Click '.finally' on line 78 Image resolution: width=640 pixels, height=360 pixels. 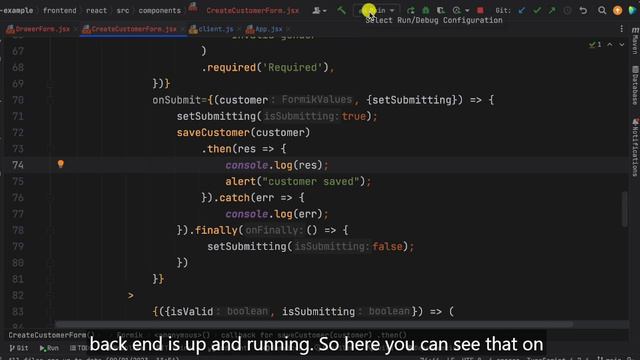tap(212, 231)
